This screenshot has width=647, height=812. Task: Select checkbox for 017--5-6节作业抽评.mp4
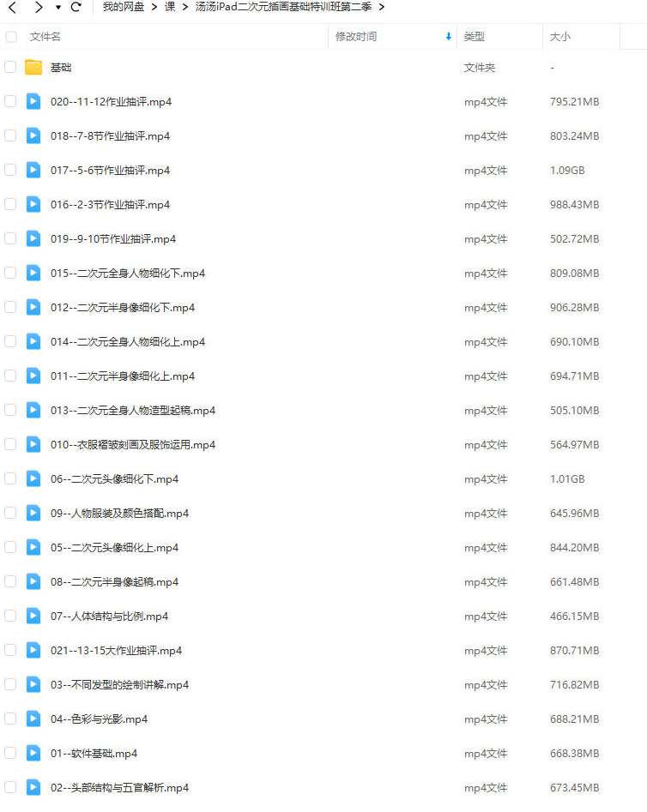[10, 170]
